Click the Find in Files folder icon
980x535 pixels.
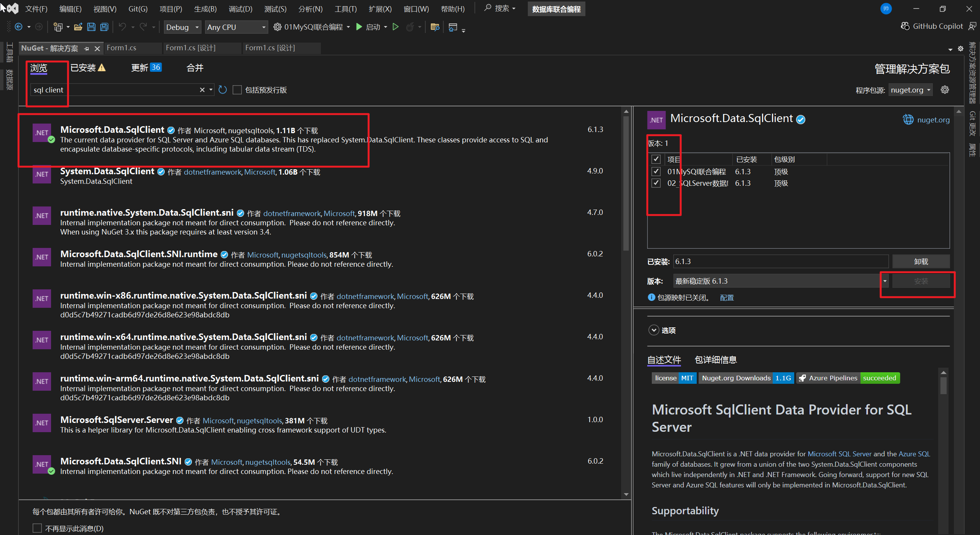click(x=435, y=27)
